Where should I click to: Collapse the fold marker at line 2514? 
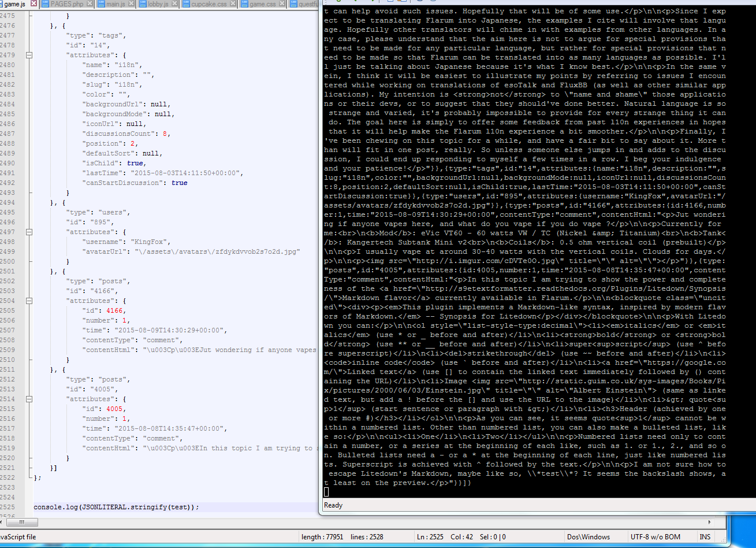point(29,399)
